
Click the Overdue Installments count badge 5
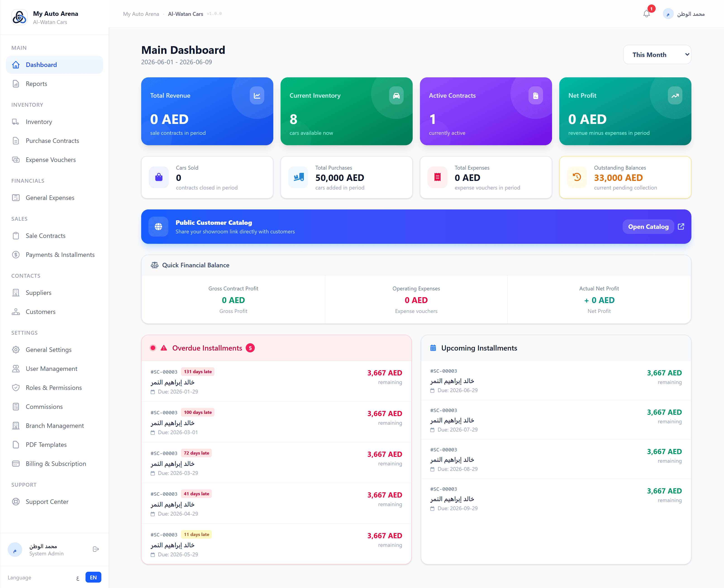click(250, 348)
